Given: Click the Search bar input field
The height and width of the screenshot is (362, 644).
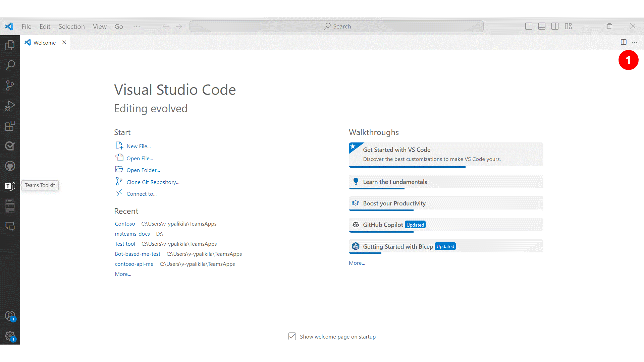Looking at the screenshot, I should [337, 26].
